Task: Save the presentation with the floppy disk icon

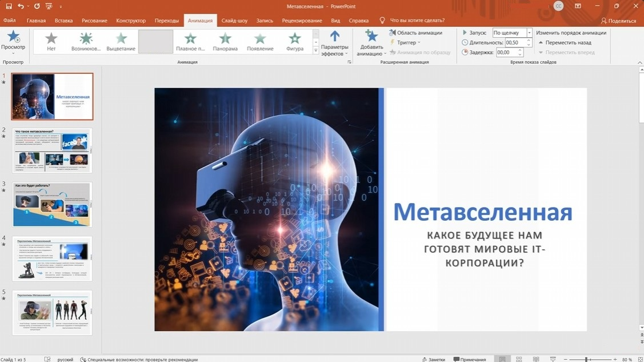Action: click(x=9, y=6)
